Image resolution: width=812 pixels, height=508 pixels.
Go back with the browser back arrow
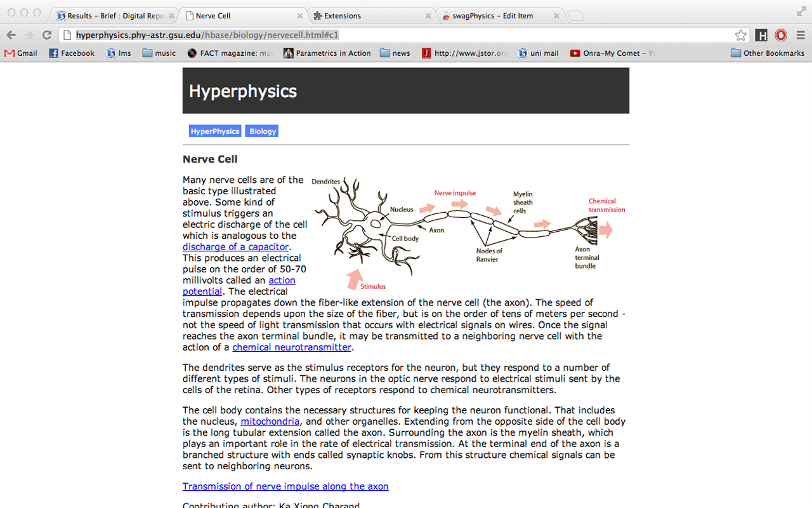(x=11, y=36)
